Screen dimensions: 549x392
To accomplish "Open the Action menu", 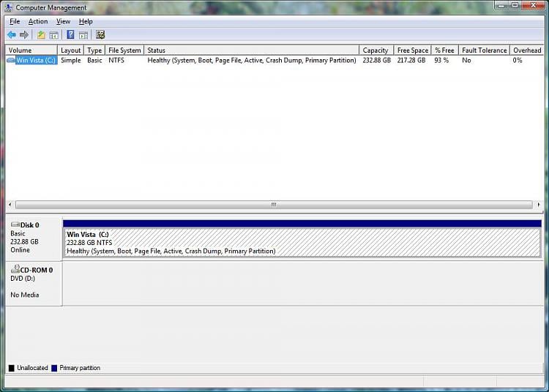I will tap(38, 21).
